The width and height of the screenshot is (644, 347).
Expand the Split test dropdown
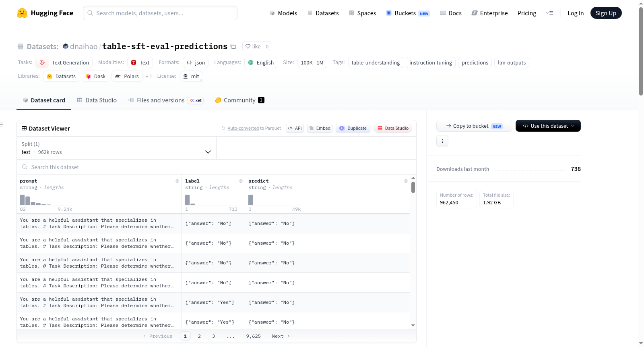click(x=116, y=148)
